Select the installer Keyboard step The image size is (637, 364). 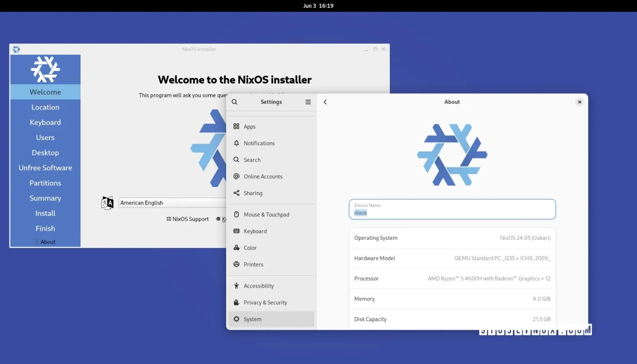coord(45,122)
